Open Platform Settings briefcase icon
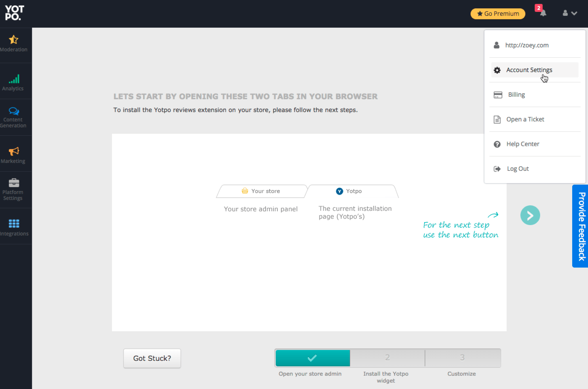Viewport: 588px width, 389px height. (x=14, y=183)
